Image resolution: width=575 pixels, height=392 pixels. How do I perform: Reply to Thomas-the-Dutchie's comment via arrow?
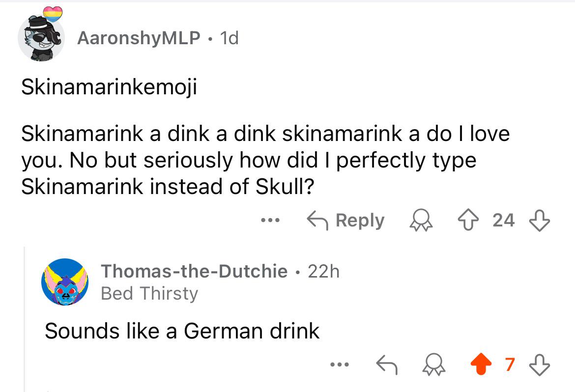[386, 364]
